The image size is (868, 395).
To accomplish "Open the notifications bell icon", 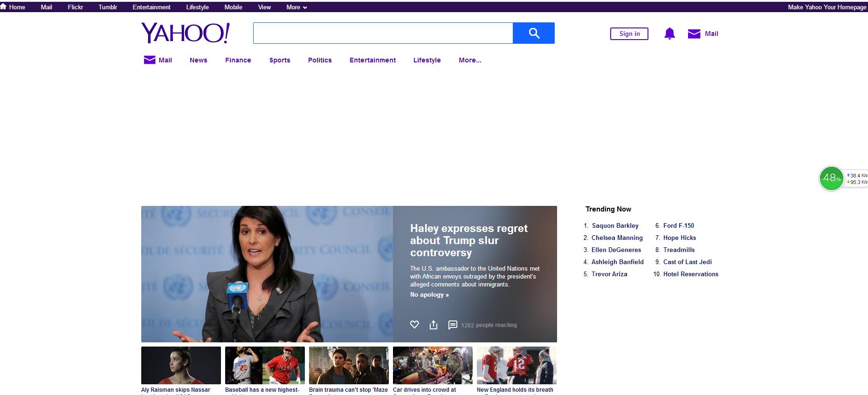I will tap(669, 34).
